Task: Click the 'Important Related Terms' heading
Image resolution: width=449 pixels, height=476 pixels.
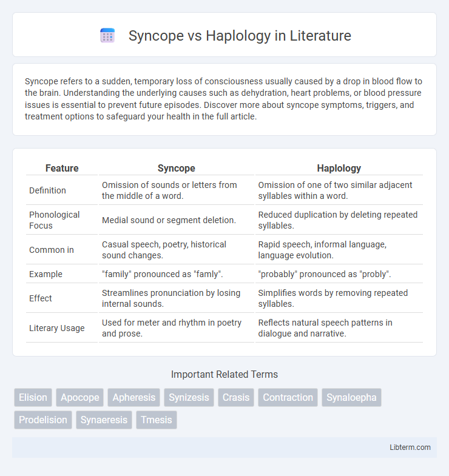Action: [x=224, y=374]
